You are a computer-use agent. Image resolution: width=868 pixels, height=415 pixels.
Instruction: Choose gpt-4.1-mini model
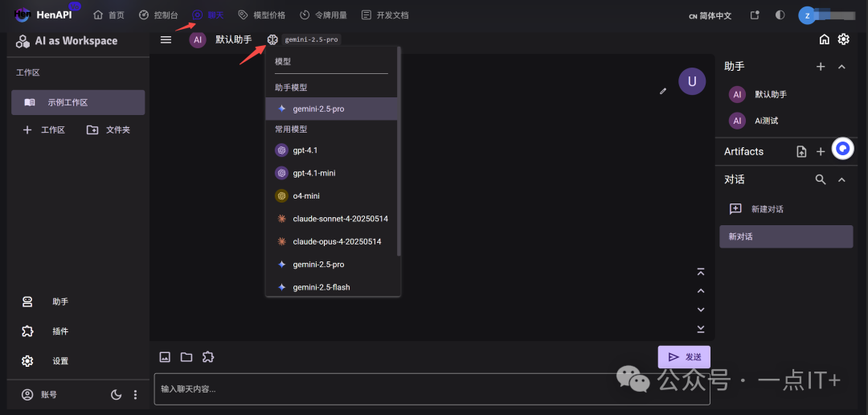pyautogui.click(x=331, y=173)
